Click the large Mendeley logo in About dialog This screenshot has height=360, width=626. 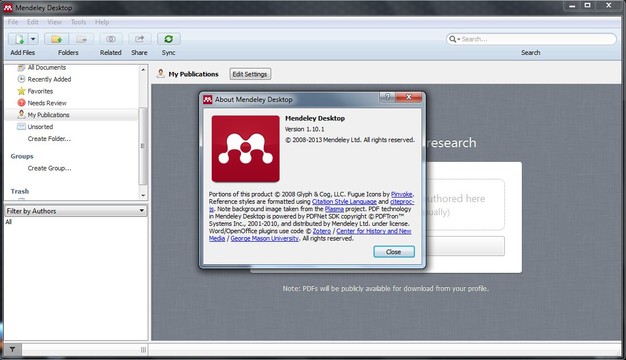tap(246, 149)
